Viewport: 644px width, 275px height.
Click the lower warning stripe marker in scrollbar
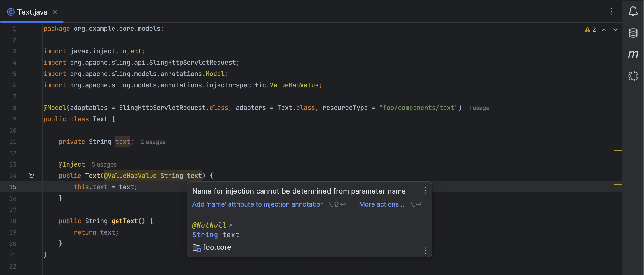click(x=618, y=184)
